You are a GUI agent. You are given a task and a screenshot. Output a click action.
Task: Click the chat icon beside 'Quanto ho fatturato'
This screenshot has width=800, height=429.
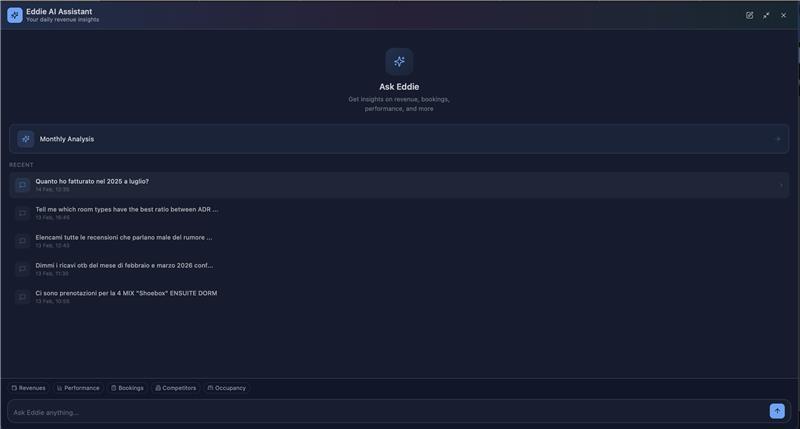(22, 185)
